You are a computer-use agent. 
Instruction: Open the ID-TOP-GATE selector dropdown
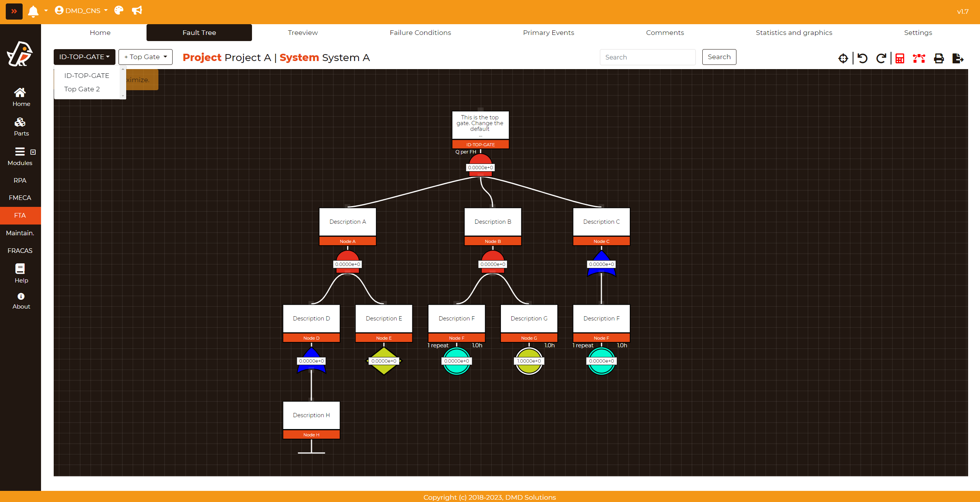point(84,57)
